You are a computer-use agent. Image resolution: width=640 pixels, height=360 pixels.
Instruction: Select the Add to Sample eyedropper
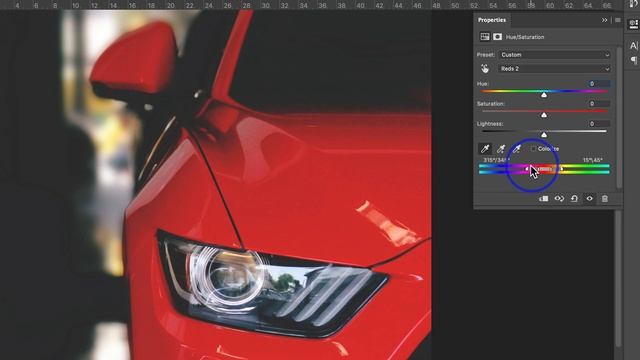[x=501, y=149]
